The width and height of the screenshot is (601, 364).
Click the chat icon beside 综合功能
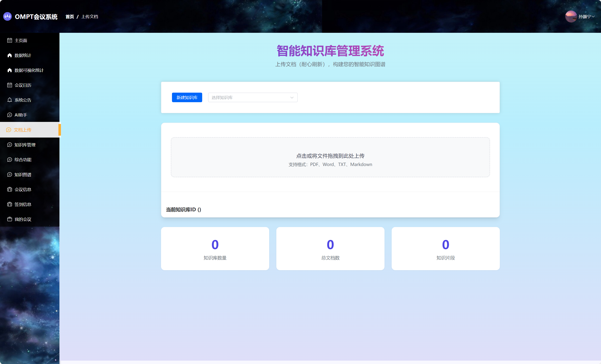coord(10,160)
